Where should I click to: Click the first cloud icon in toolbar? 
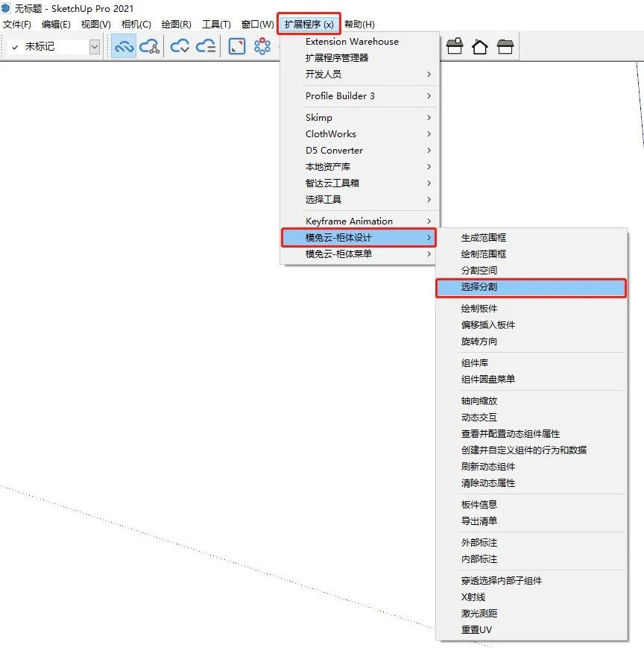(x=124, y=47)
